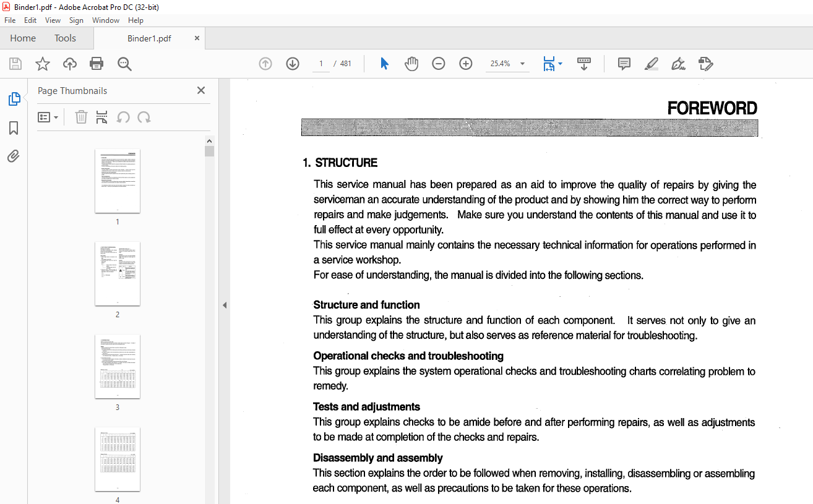The height and width of the screenshot is (504, 813).
Task: Open the find text magnifier tool
Action: coord(124,64)
